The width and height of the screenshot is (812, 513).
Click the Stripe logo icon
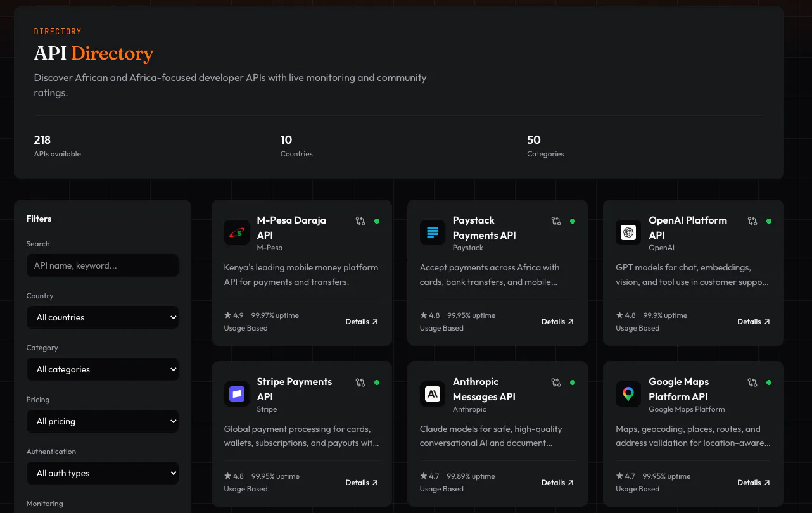click(237, 394)
